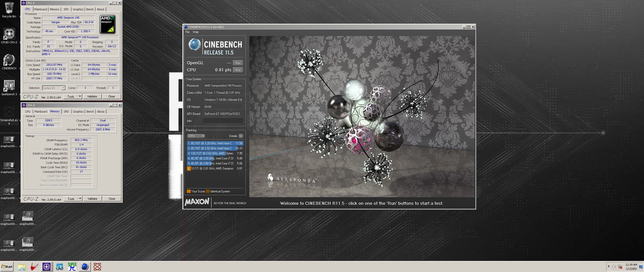644x272 pixels.
Task: Click Validate in bottom CPU-Z window
Action: [92, 199]
